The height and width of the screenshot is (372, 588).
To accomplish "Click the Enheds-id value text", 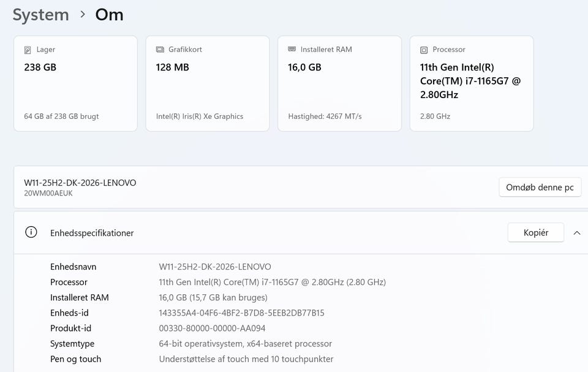I will [x=241, y=313].
